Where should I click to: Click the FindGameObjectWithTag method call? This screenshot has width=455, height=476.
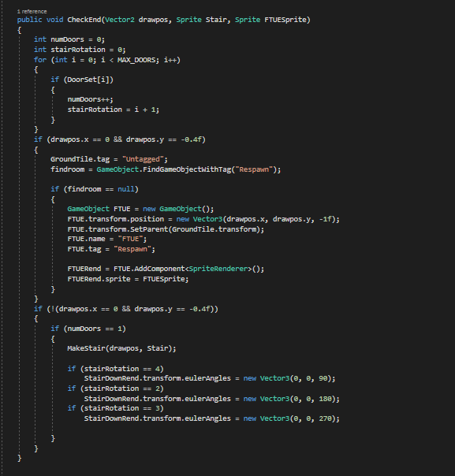pyautogui.click(x=187, y=169)
